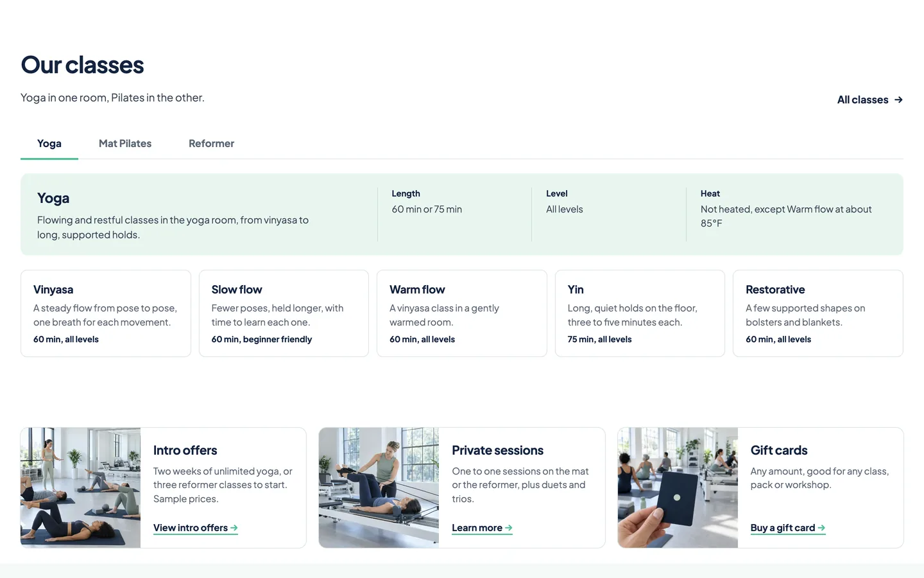Select the Yoga tab
924x578 pixels.
[x=49, y=144]
